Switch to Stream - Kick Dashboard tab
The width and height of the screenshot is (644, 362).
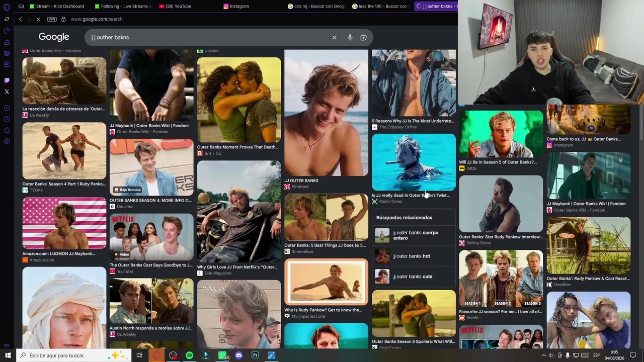(x=57, y=7)
